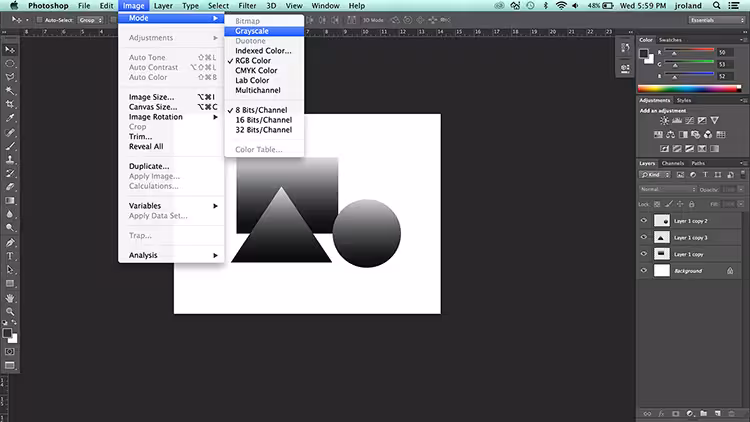Open the Normal blend mode dropdown
Viewport: 750px width, 422px height.
click(x=668, y=189)
